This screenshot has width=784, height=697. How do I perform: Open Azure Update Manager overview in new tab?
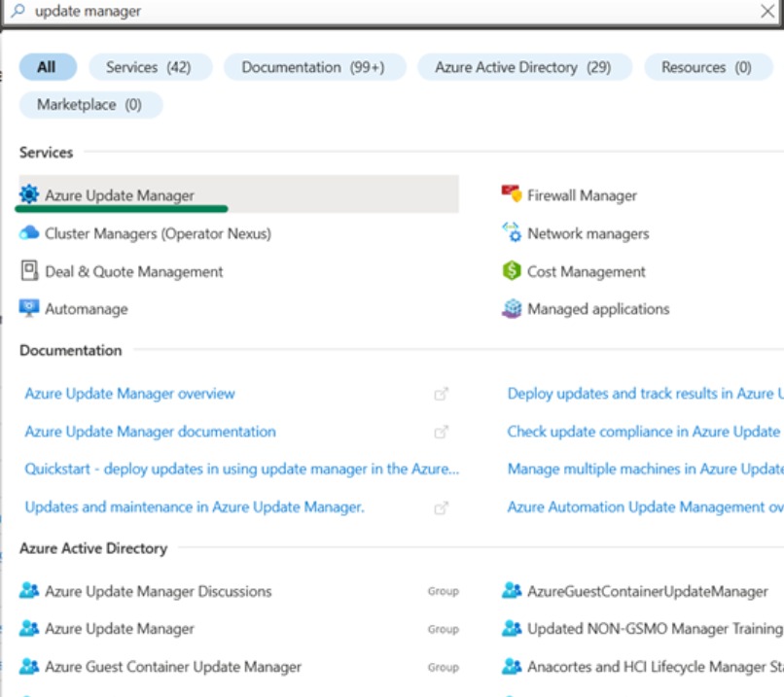130,393
